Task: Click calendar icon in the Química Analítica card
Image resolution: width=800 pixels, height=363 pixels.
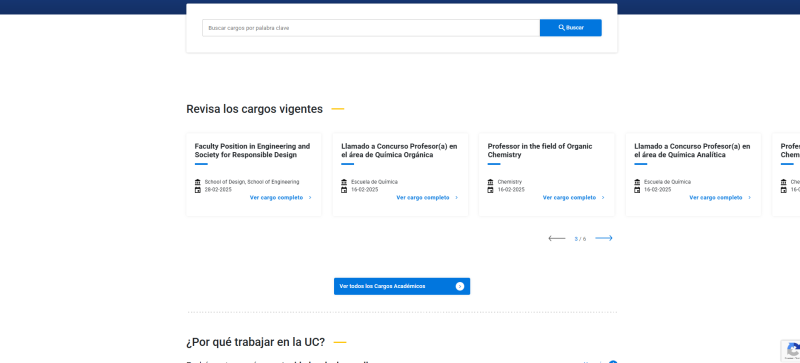Action: (637, 190)
